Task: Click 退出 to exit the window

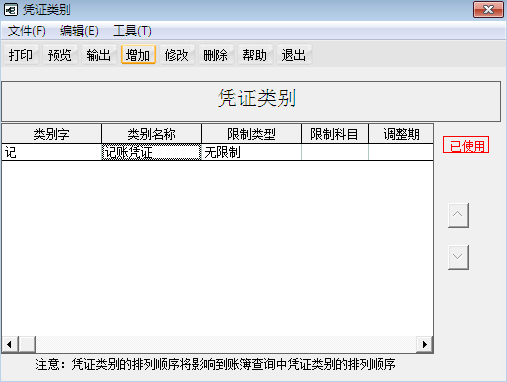Action: tap(294, 55)
